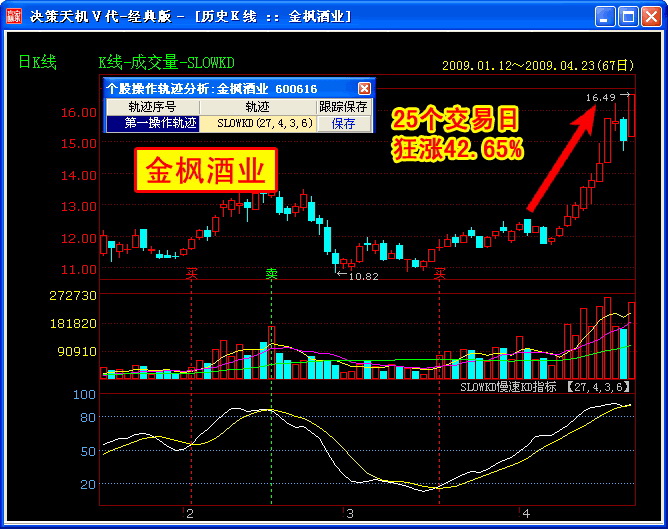The height and width of the screenshot is (529, 668).
Task: Click the SLOWKD慢速KD指标 【27,4,3,6】 label
Action: coord(545,387)
